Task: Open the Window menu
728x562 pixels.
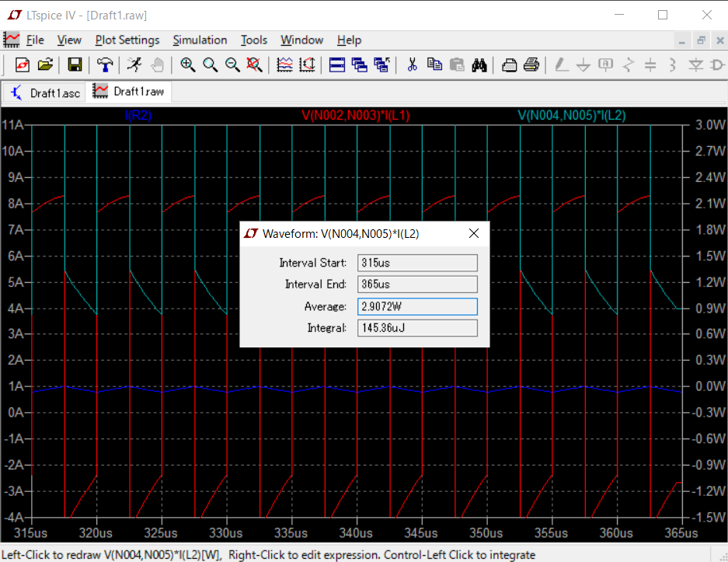Action: click(x=301, y=40)
